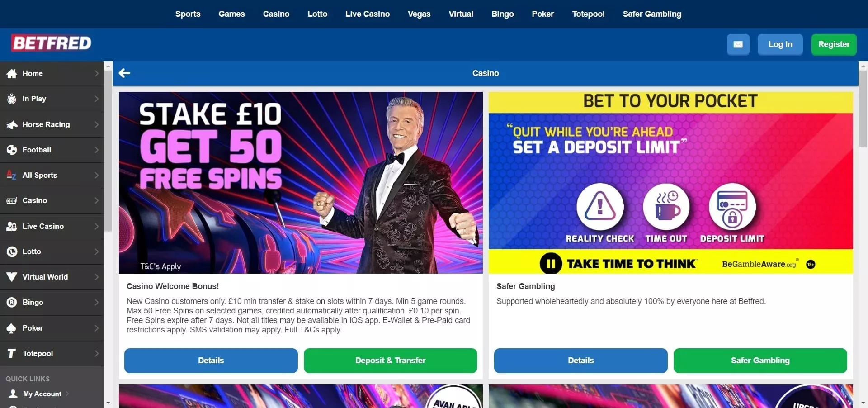This screenshot has width=868, height=408.
Task: Open Vegas in the top navigation
Action: (x=419, y=14)
